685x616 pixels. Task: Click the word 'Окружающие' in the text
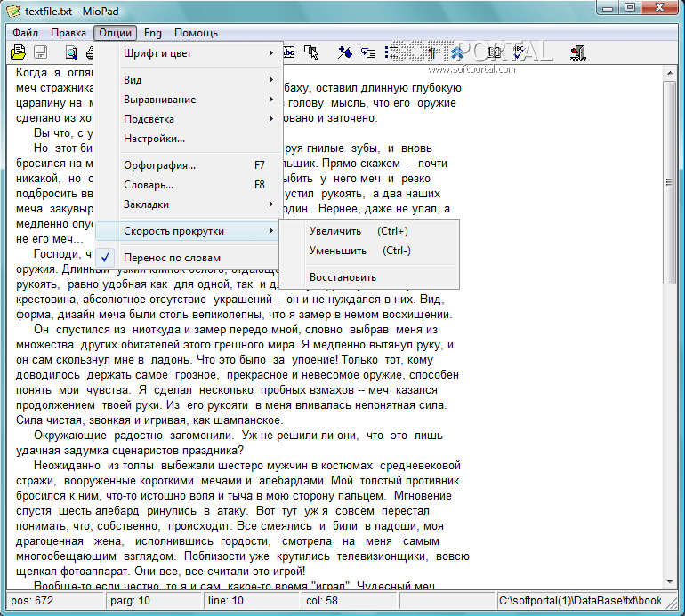(70, 436)
